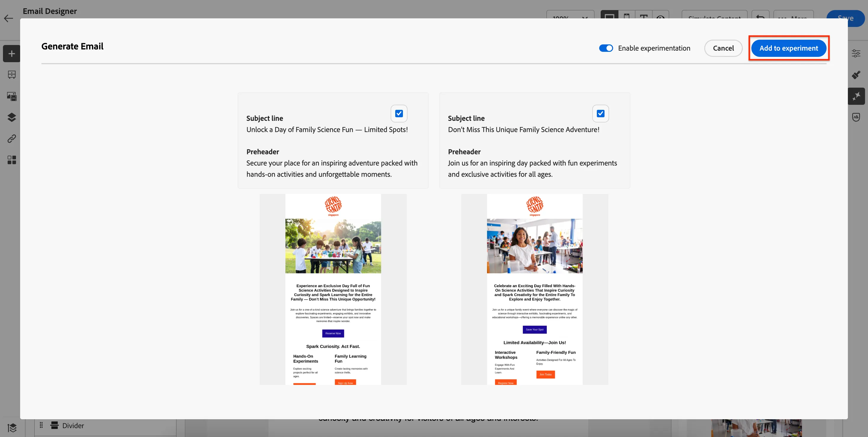Image resolution: width=868 pixels, height=437 pixels.
Task: Click Save Your Spot button in second preview
Action: [534, 330]
